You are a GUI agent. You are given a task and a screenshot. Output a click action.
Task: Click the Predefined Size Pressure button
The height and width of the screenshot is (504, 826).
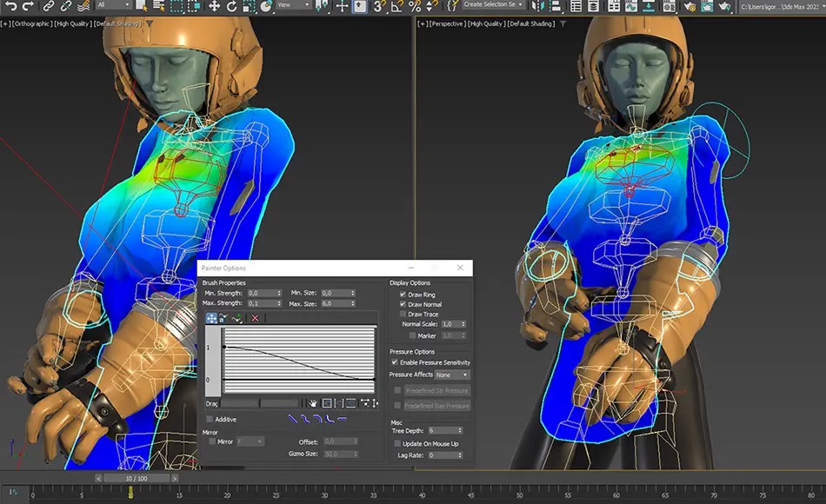436,406
